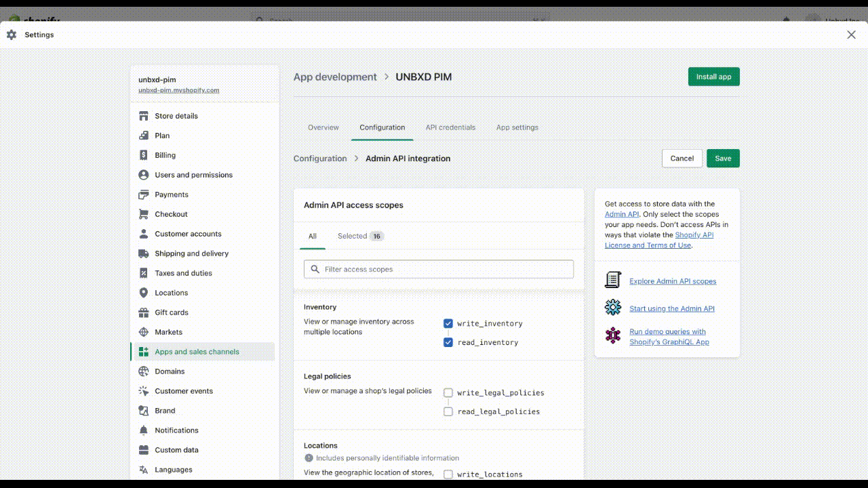
Task: Close the Settings dialog
Action: point(851,35)
